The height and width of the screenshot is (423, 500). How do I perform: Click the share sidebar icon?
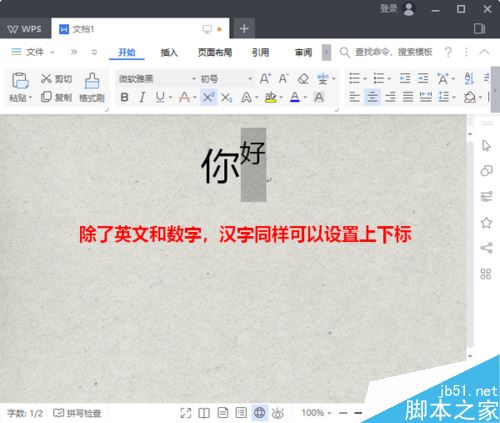(486, 248)
